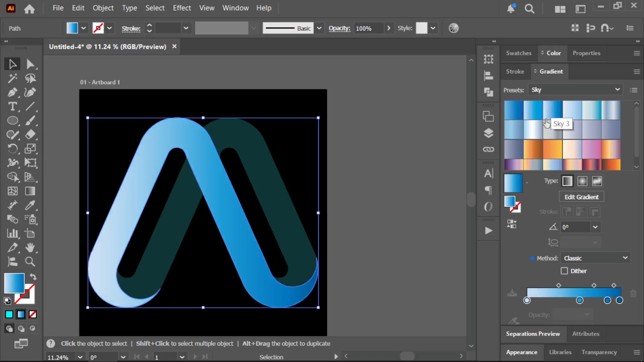The height and width of the screenshot is (362, 644).
Task: Expand the gradient angle dropdown
Action: 595,227
